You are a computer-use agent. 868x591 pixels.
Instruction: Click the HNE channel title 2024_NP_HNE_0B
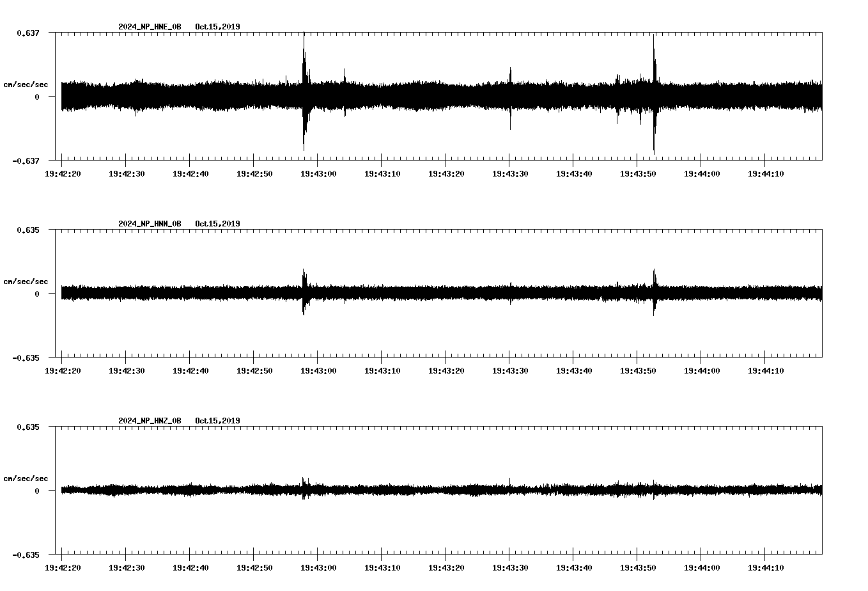(150, 27)
